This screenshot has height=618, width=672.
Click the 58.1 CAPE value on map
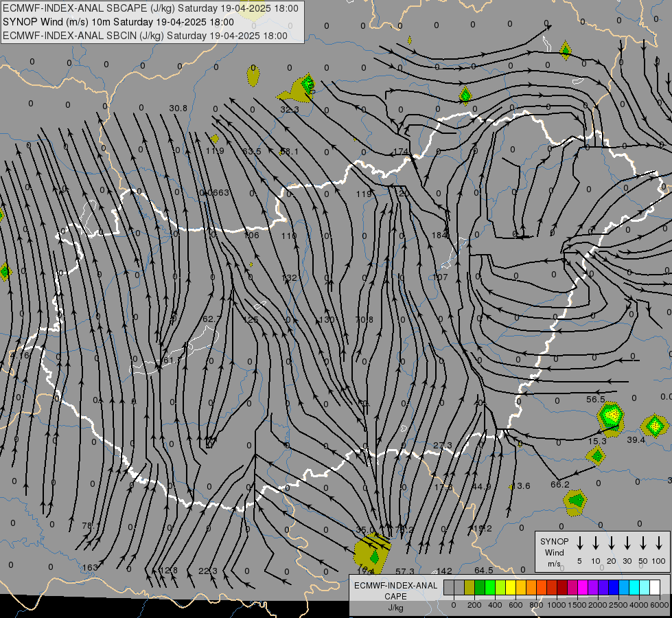289,151
